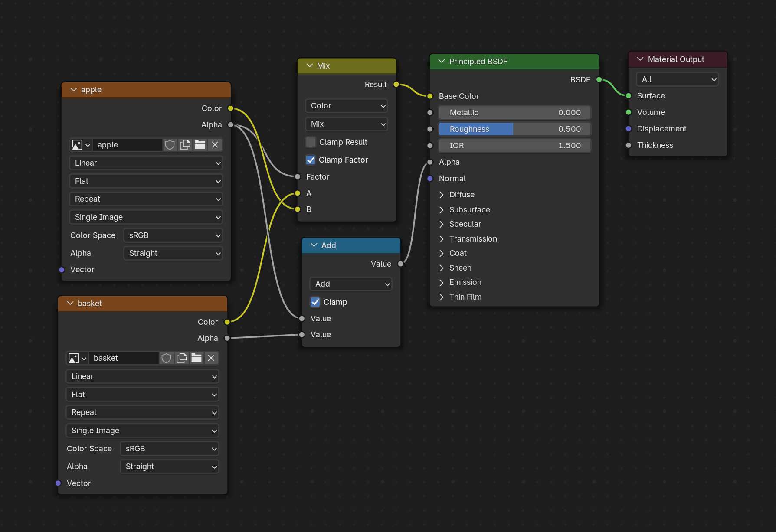Screen dimensions: 776x532
Task: Open Mix node blend mode dropdown
Action: point(347,124)
